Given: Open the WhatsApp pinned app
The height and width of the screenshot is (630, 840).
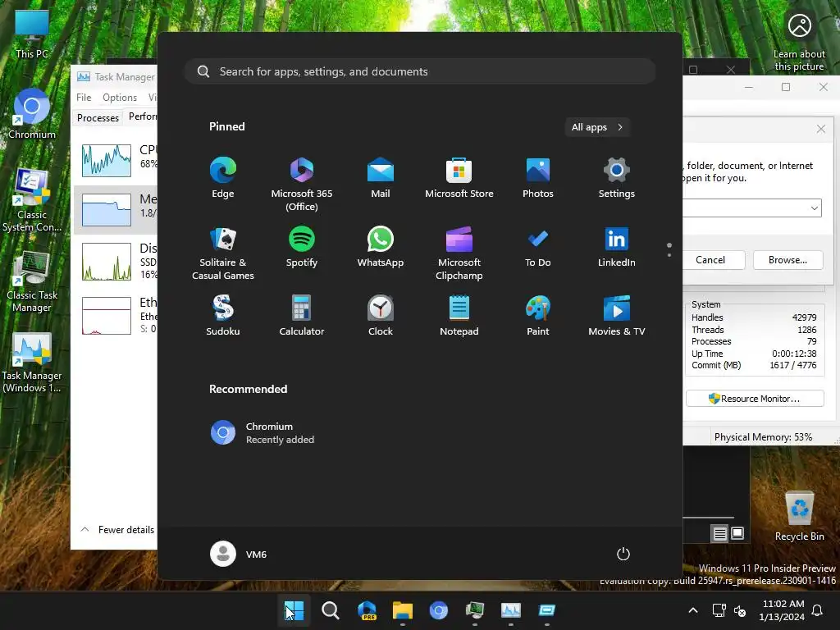Looking at the screenshot, I should [x=381, y=247].
